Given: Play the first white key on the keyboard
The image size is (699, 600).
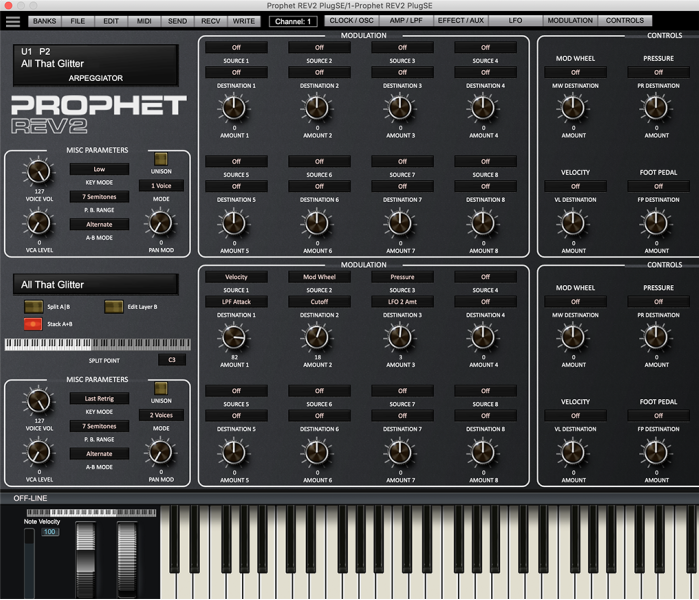Looking at the screenshot, I should tap(169, 553).
